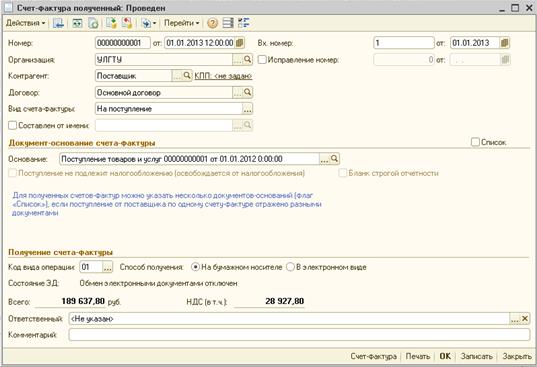Enable the Составлен от имени checkbox
The height and width of the screenshot is (367, 537).
12,126
